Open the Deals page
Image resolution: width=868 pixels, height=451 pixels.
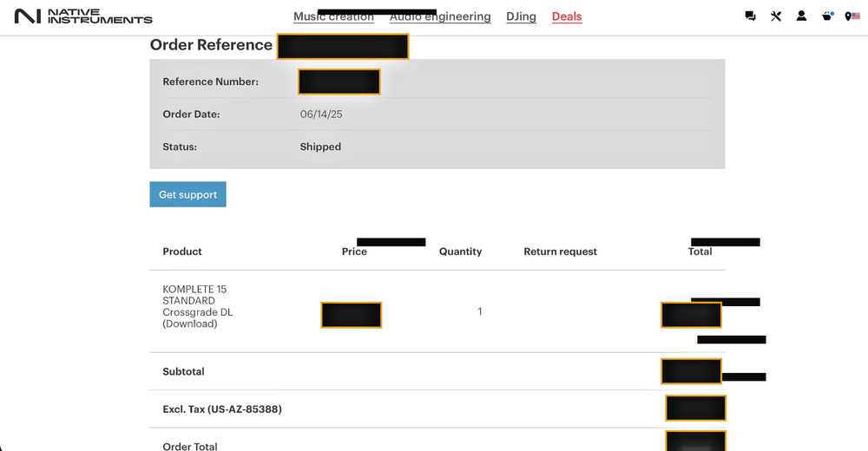(x=567, y=17)
